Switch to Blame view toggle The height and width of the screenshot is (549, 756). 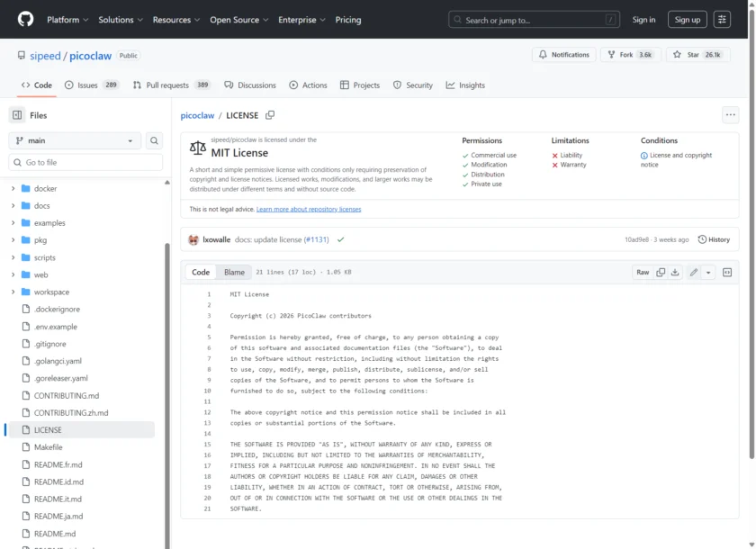coord(234,272)
